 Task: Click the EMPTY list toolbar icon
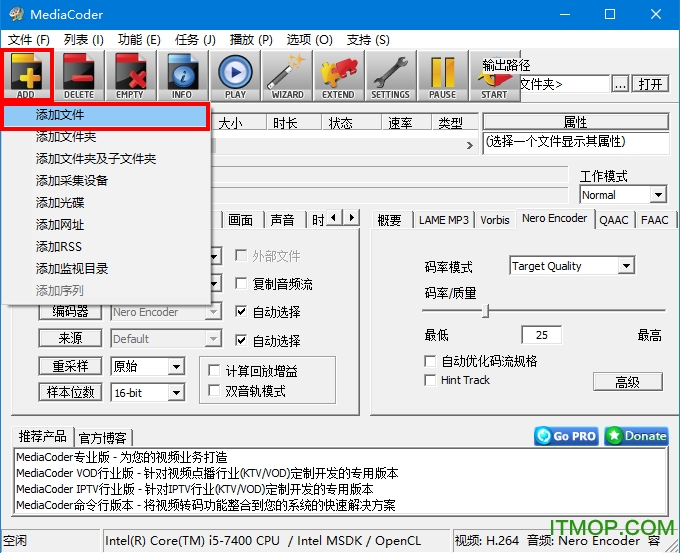tap(130, 76)
